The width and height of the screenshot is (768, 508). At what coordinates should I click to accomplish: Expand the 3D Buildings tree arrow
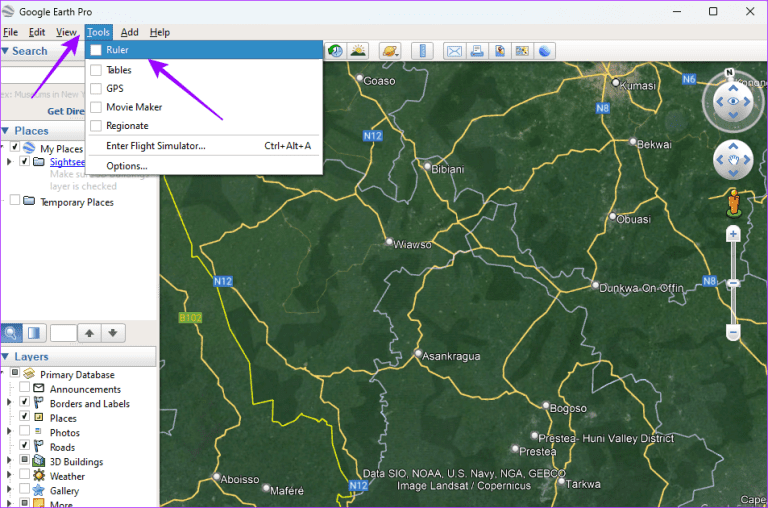pyautogui.click(x=9, y=460)
